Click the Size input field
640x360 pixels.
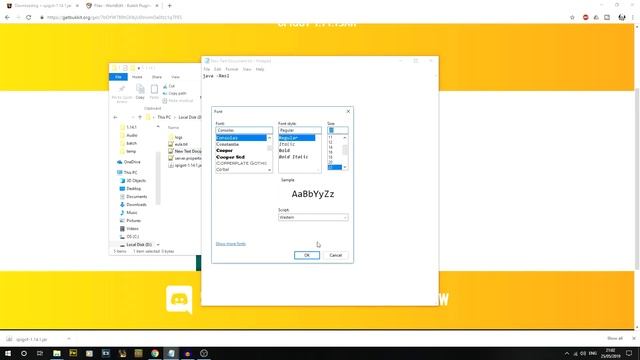point(338,130)
